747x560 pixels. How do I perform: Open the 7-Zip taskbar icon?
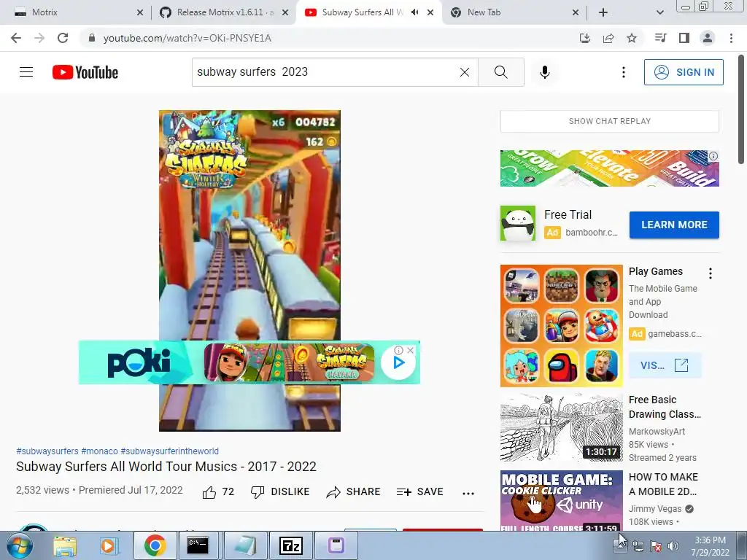[290, 545]
